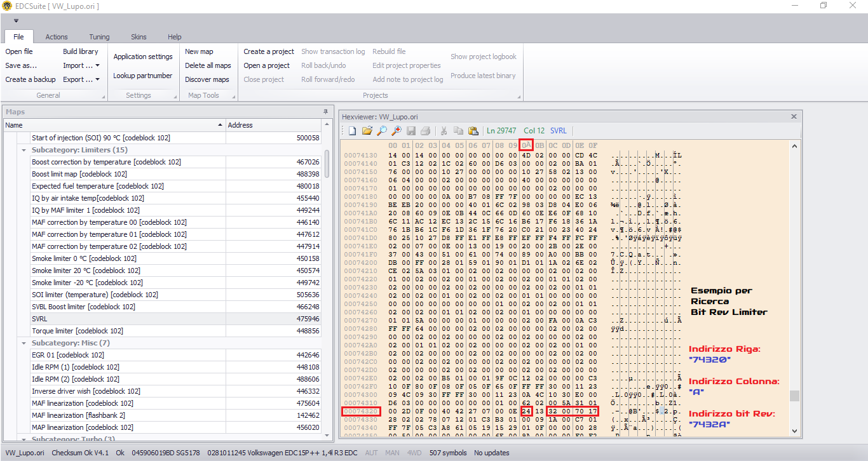Click Ln 29747 indicator in Hexviewer

501,131
